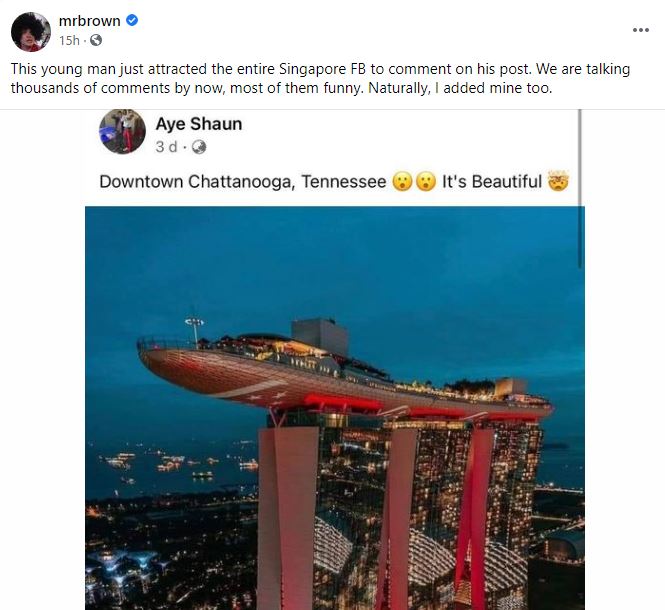The width and height of the screenshot is (665, 610).
Task: Click the Downtown Chattanooga, Tennessee caption
Action: 243,182
